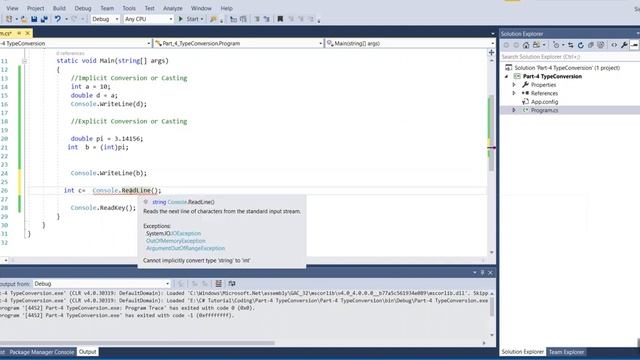Open the Build menu

[x=59, y=8]
